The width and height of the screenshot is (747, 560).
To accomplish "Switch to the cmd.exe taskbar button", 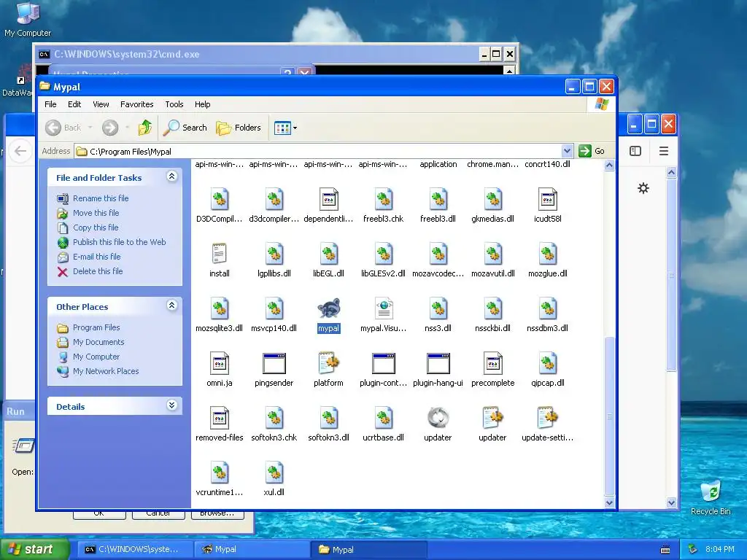I will pos(135,549).
